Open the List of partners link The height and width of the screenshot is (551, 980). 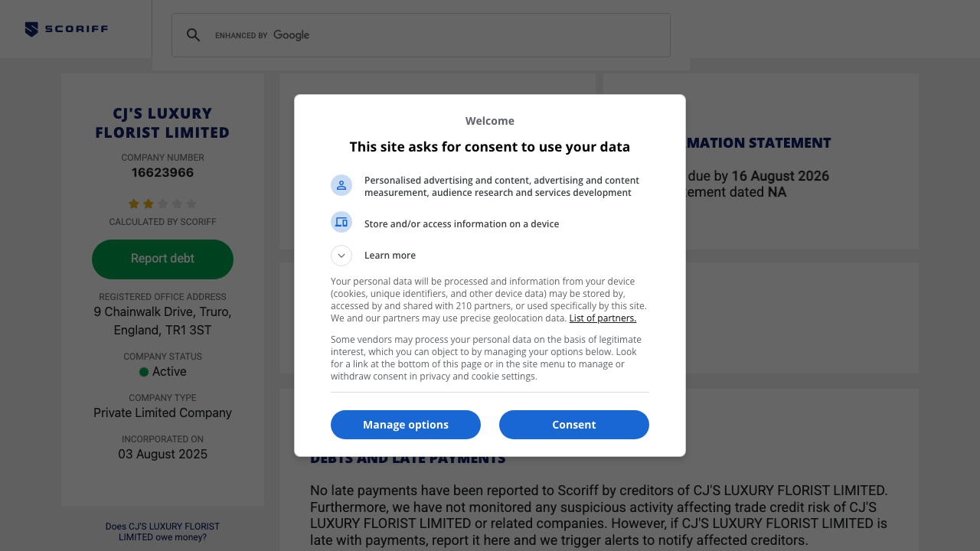603,318
